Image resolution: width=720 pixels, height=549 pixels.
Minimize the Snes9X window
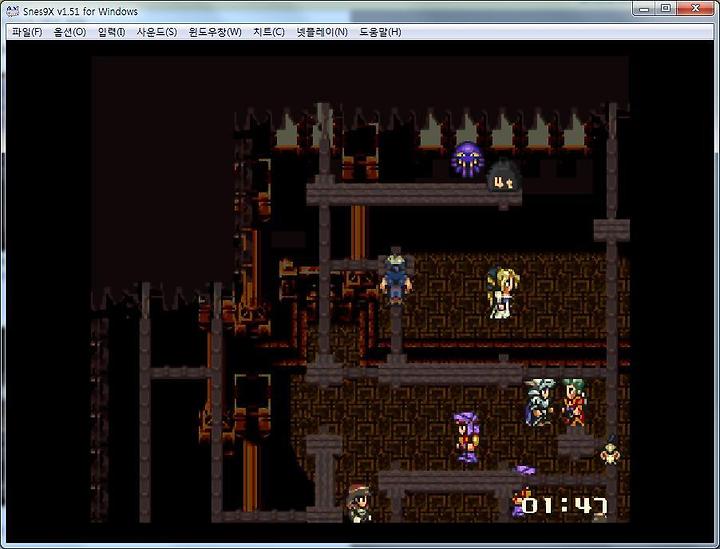[x=644, y=9]
